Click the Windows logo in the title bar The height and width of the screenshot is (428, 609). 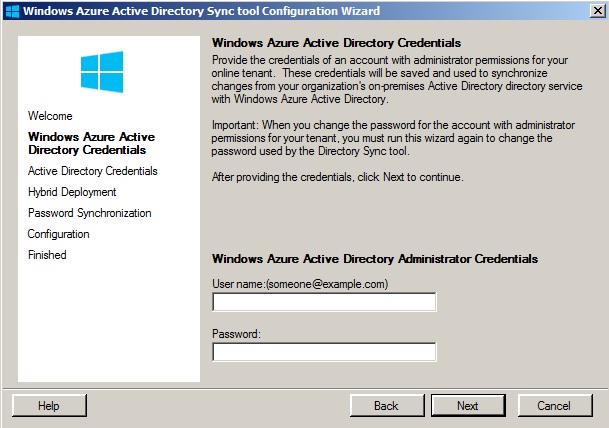coord(12,11)
